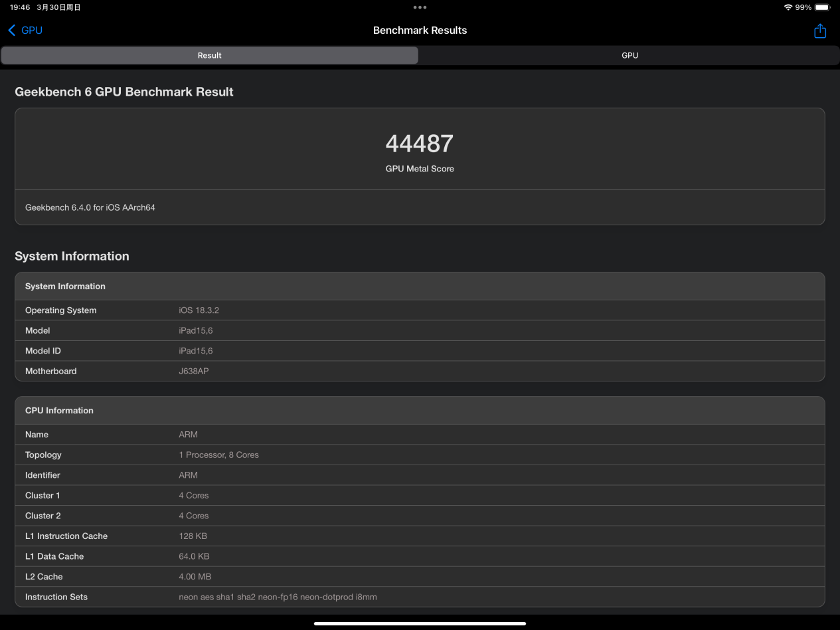Screen dimensions: 840x630
Task: Tap the CPU Information section header
Action: tap(420, 411)
